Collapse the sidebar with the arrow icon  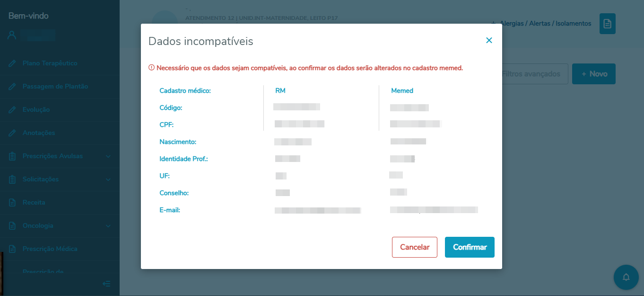click(x=106, y=284)
